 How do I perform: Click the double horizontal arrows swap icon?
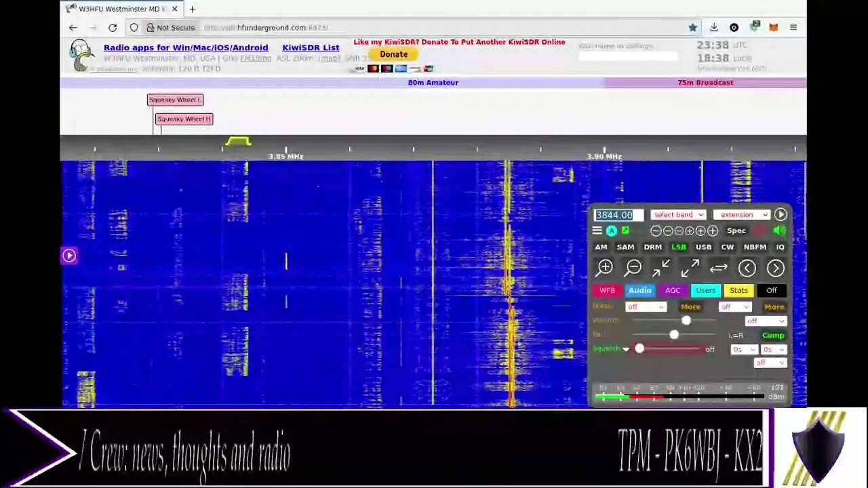click(x=718, y=268)
